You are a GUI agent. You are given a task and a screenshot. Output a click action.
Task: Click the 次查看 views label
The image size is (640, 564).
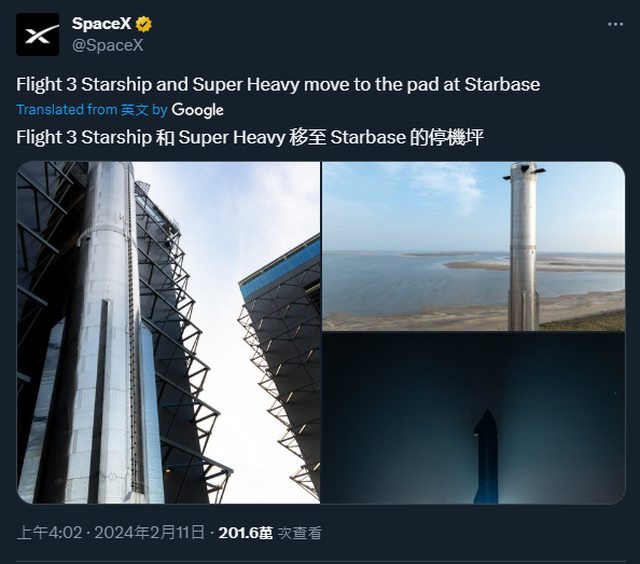[x=300, y=533]
